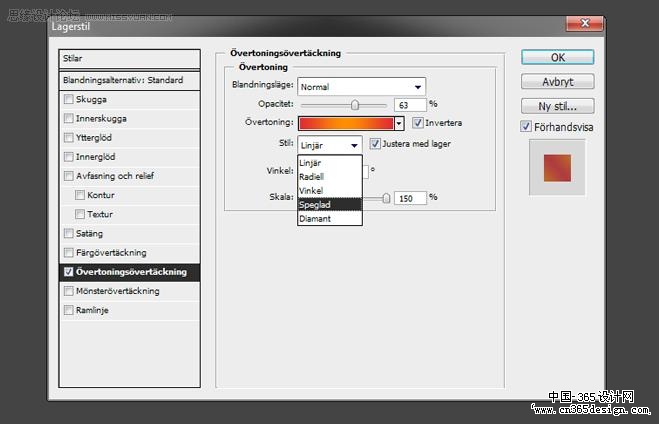Choose Diamant in the style list
Screen dimensions: 659x424
click(330, 219)
